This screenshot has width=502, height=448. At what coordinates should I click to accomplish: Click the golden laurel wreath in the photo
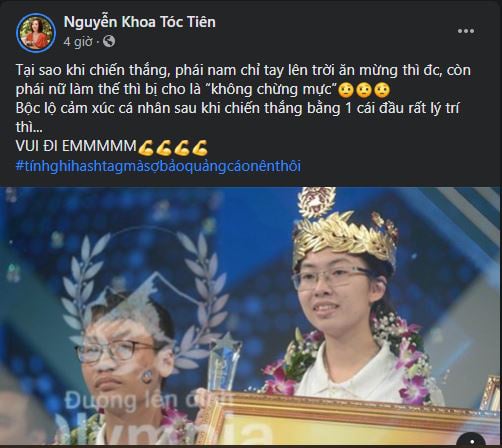click(x=343, y=236)
